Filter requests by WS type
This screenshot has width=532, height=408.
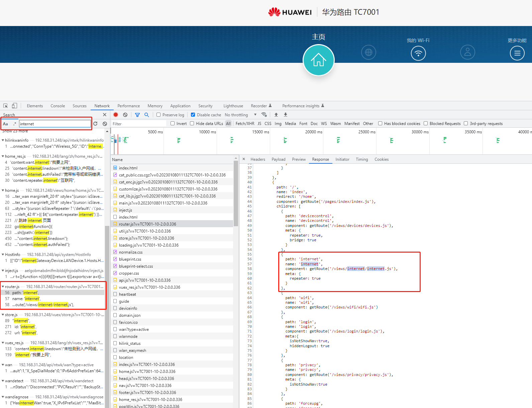324,123
